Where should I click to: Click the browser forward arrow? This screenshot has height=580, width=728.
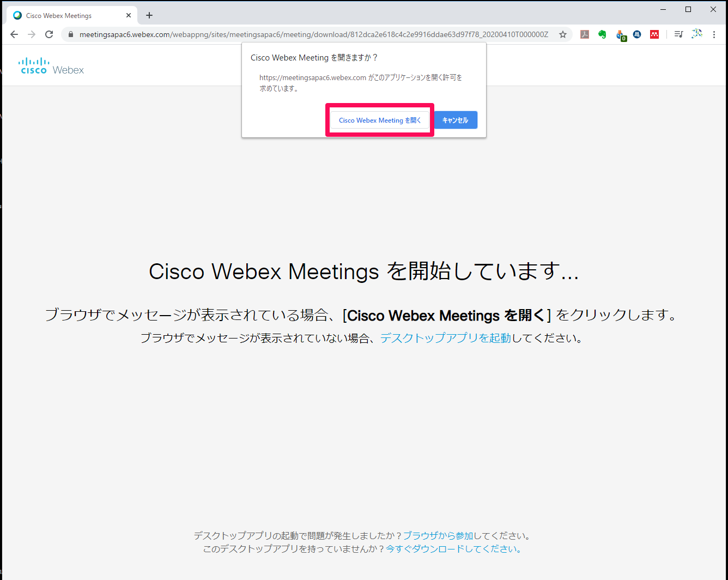pyautogui.click(x=32, y=34)
